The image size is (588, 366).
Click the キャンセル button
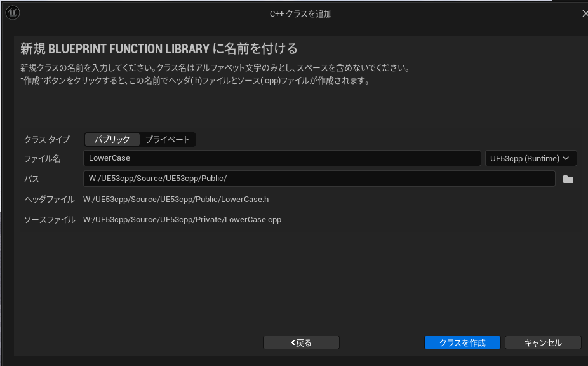pos(543,342)
